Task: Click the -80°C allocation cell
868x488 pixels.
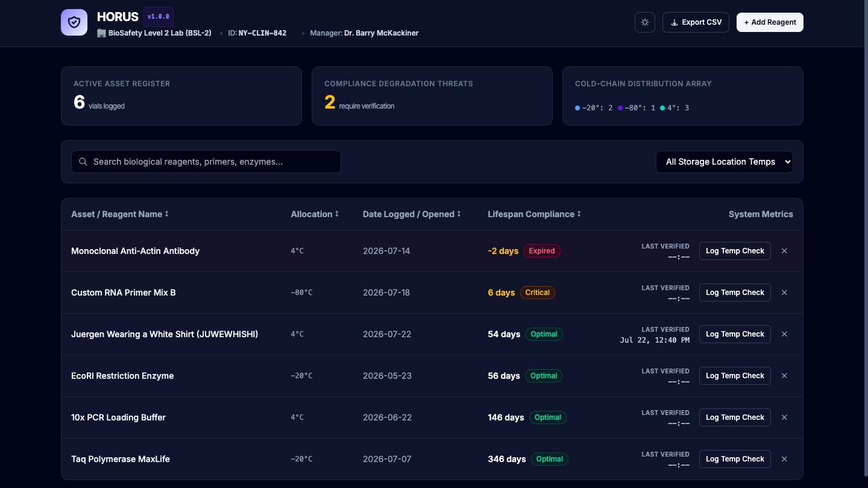Action: (301, 293)
